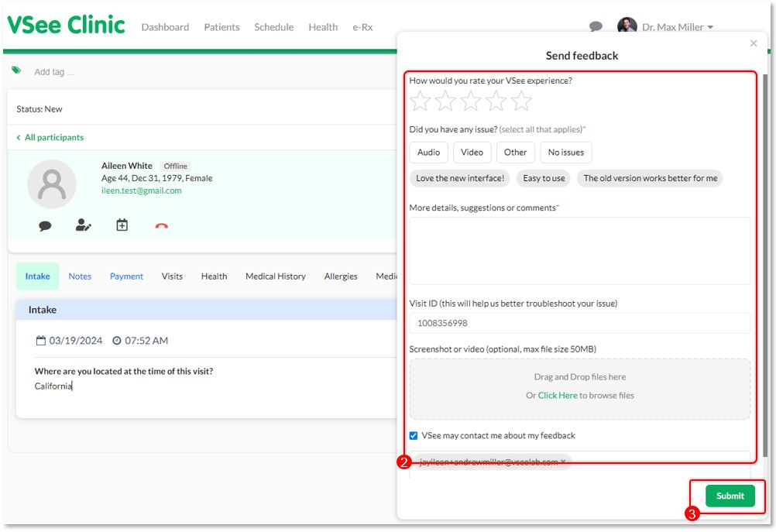Click the Visit ID input field
The width and height of the screenshot is (776, 532).
click(x=579, y=323)
